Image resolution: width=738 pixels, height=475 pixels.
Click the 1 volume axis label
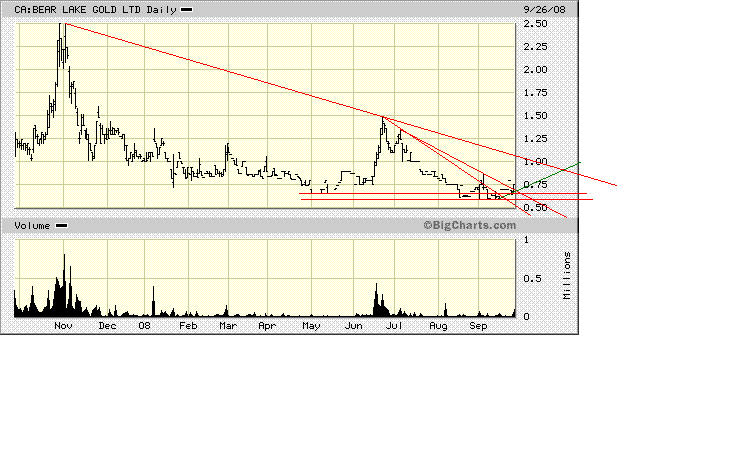(x=526, y=240)
